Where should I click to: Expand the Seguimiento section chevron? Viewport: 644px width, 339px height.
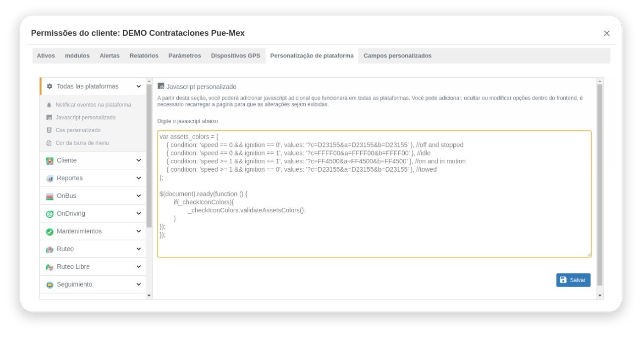tap(139, 284)
